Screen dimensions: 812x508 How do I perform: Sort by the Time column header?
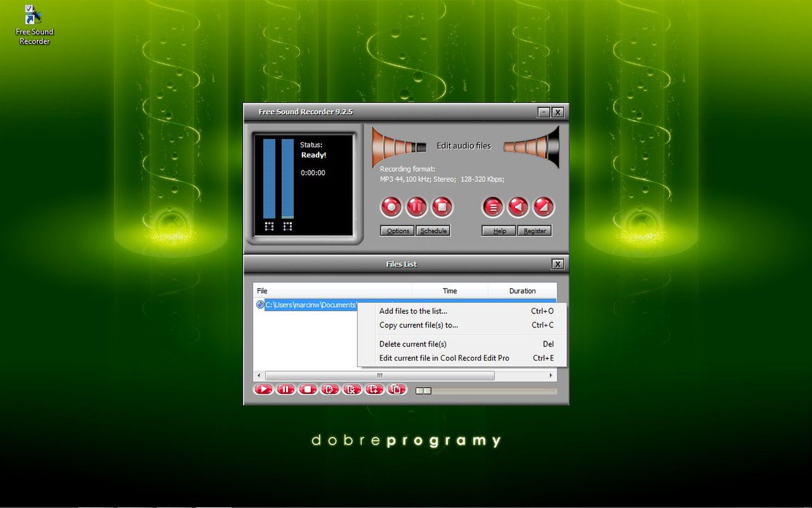tap(450, 291)
